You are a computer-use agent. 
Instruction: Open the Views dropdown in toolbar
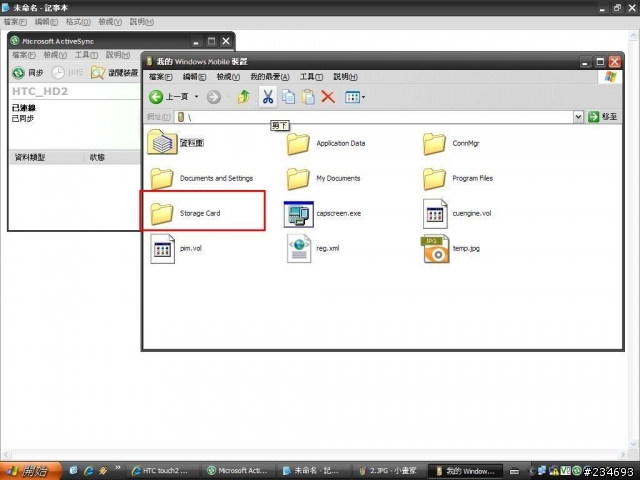[354, 97]
